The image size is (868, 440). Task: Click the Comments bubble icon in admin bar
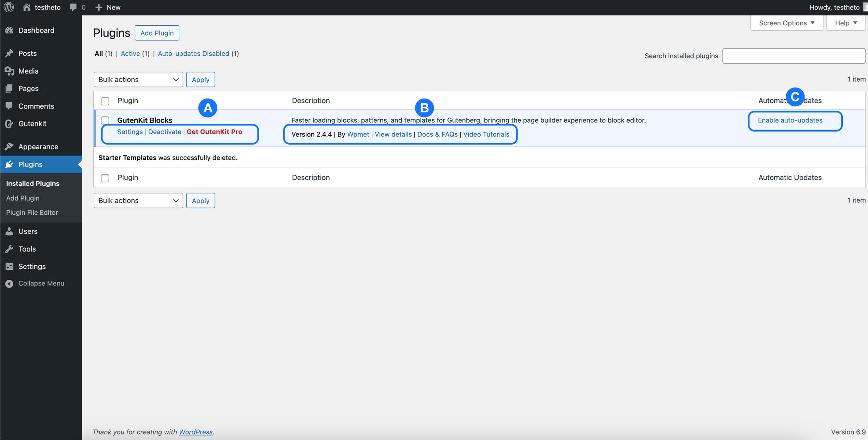click(x=73, y=7)
